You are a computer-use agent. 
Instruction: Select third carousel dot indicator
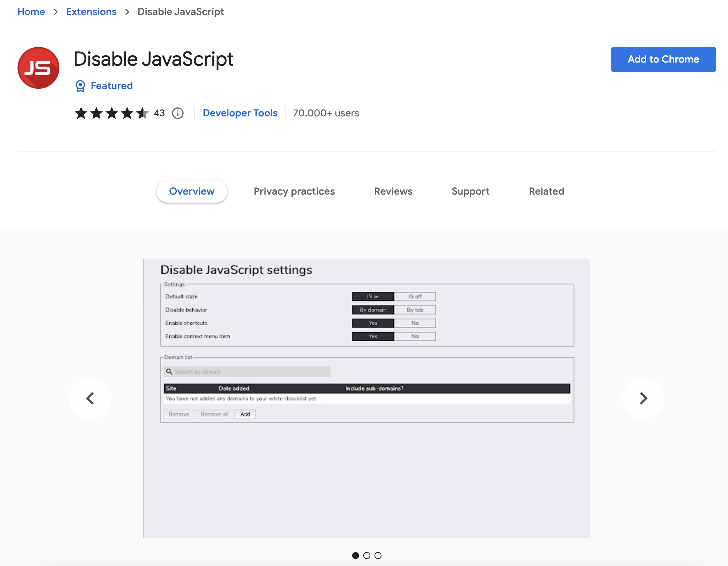point(378,556)
